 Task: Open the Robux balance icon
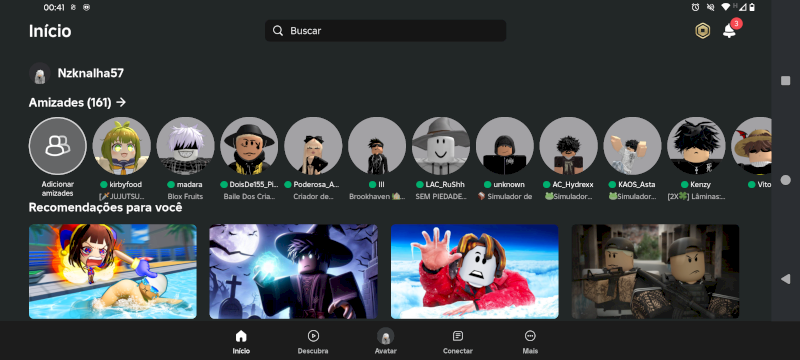point(703,31)
